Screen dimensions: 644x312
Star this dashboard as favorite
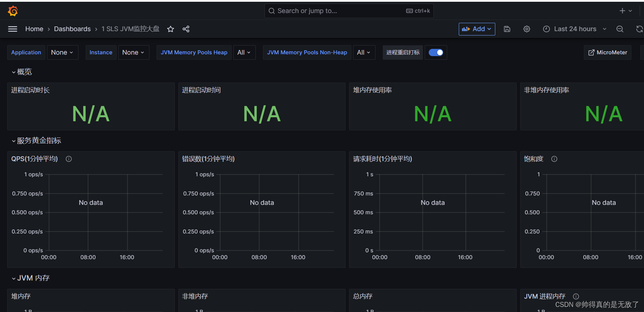point(171,29)
